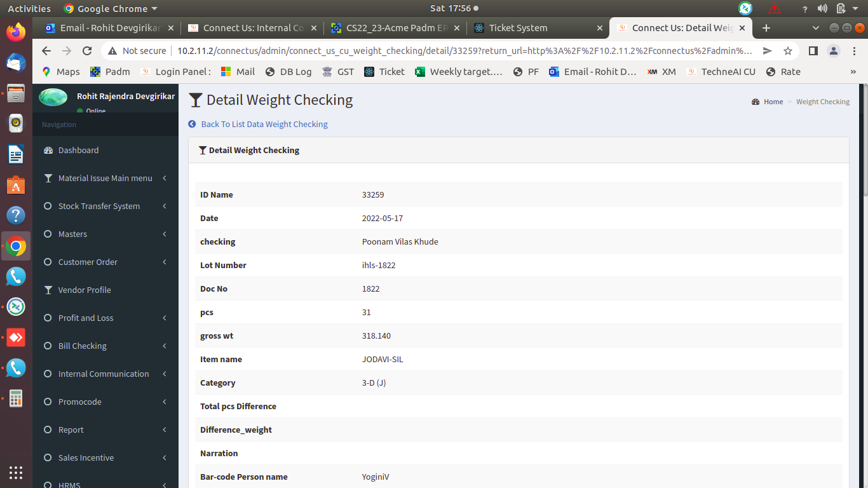Click the Poonam Vilas Khude value
This screenshot has width=868, height=488.
400,241
